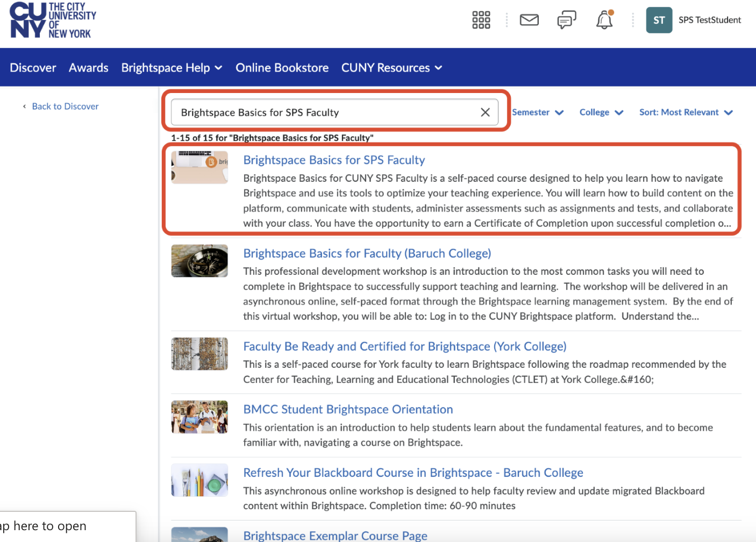Open the Semester filter dropdown

(538, 112)
